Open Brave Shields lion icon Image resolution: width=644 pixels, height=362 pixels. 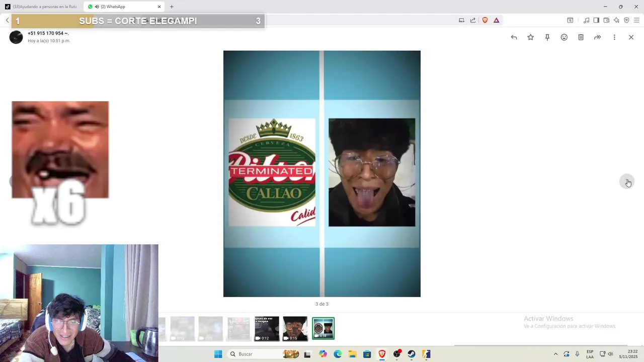point(485,20)
